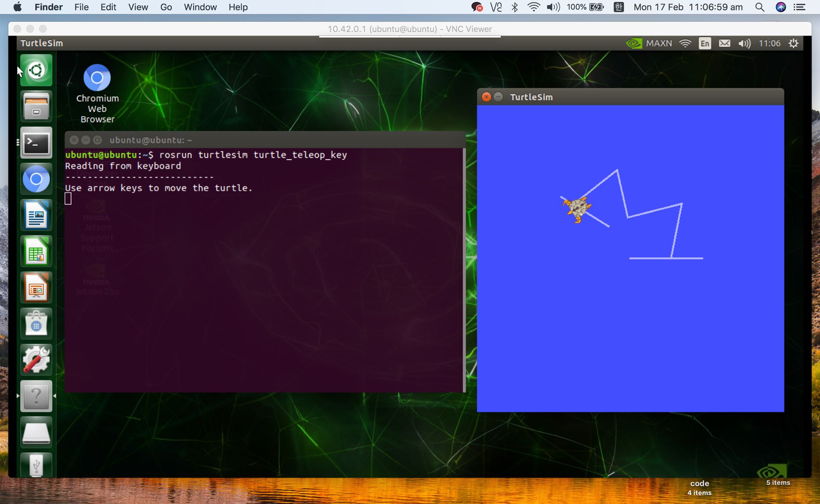Open LibreOffice Impress presentation icon
This screenshot has height=504, width=820.
click(x=36, y=288)
